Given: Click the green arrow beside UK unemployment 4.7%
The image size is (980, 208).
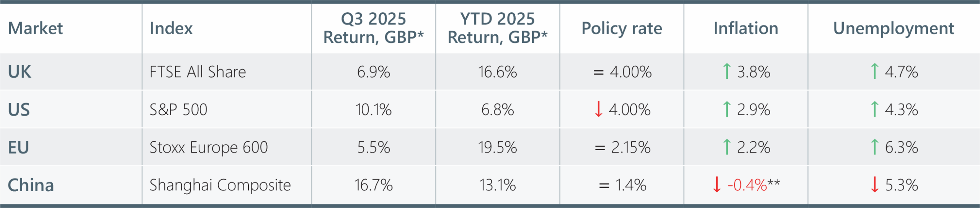Looking at the screenshot, I should point(874,71).
